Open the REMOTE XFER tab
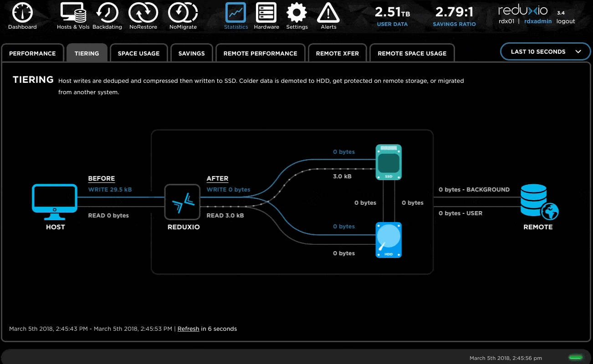This screenshot has width=593, height=364. pyautogui.click(x=337, y=53)
